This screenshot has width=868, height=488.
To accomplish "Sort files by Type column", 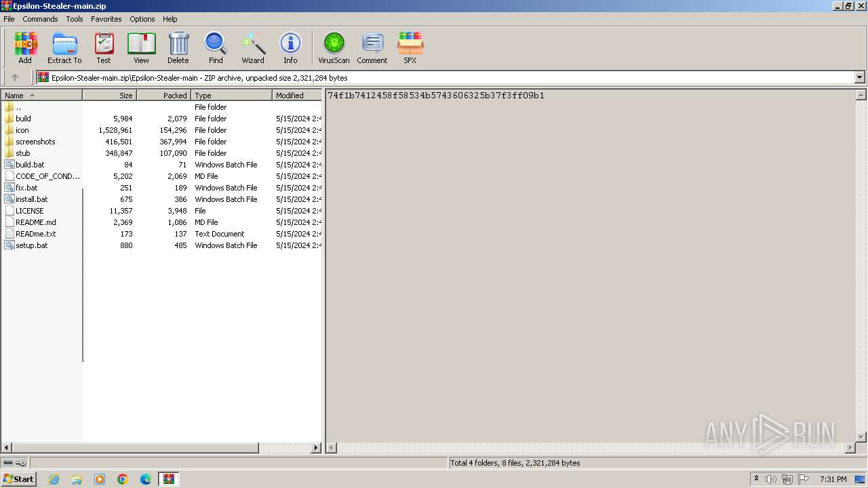I will (232, 96).
